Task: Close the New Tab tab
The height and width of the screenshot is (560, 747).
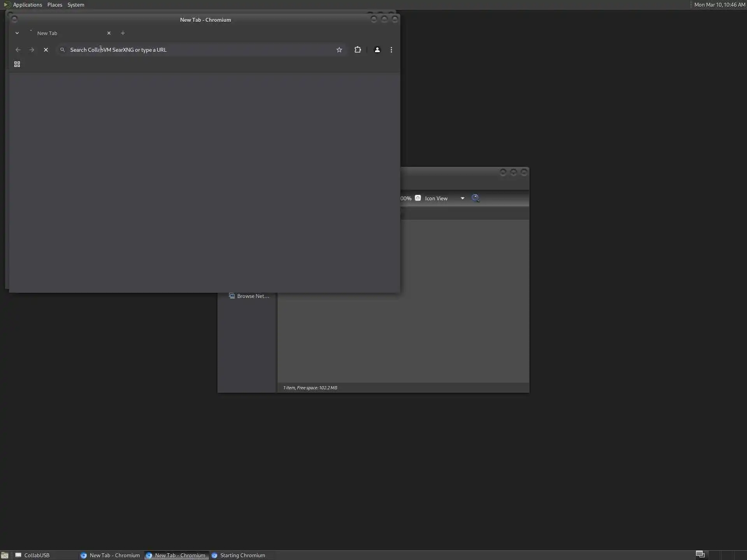Action: point(109,33)
